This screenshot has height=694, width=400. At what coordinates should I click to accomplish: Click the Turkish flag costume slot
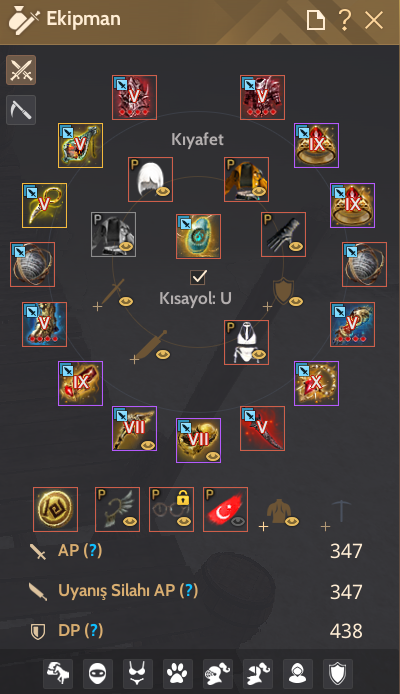(x=225, y=509)
